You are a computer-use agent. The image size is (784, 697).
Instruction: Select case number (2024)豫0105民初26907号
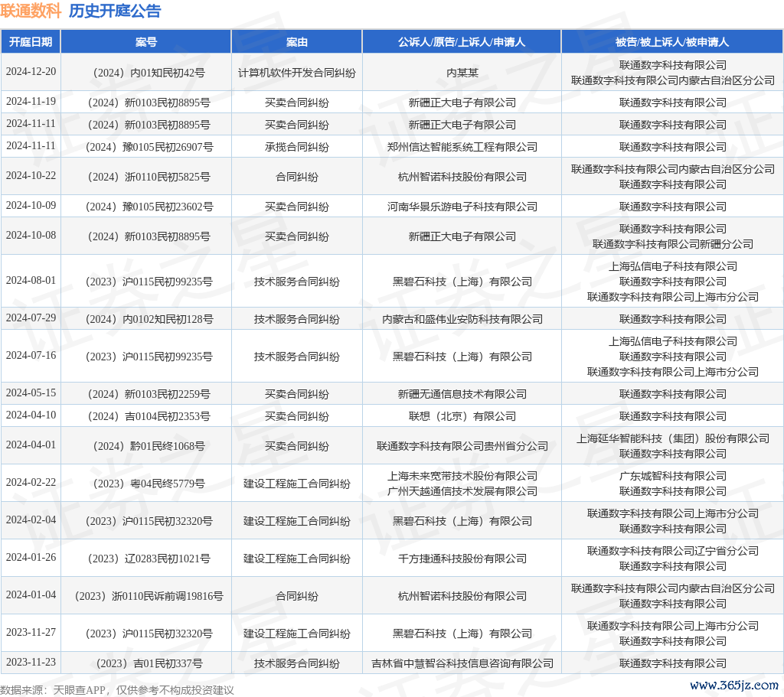149,147
